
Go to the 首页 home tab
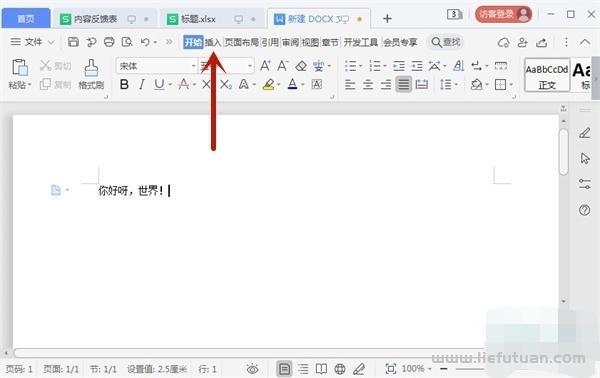pyautogui.click(x=26, y=18)
